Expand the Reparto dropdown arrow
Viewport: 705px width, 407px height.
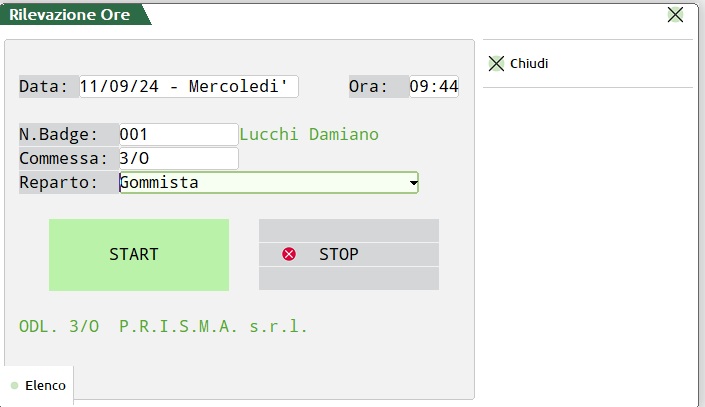413,183
